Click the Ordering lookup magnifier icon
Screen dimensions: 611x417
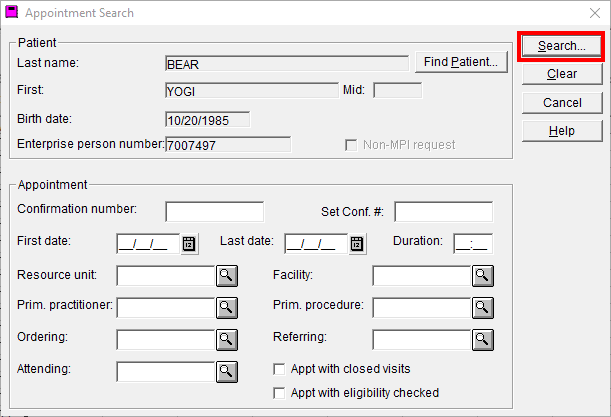[x=227, y=340]
